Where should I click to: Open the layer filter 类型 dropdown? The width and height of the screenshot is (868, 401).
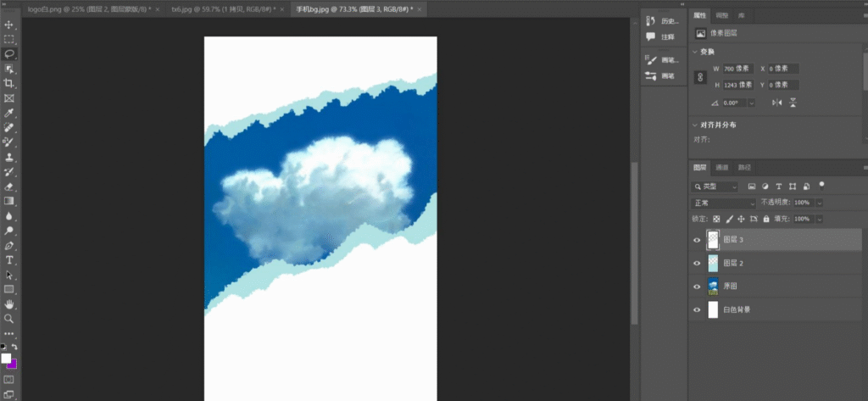click(715, 187)
